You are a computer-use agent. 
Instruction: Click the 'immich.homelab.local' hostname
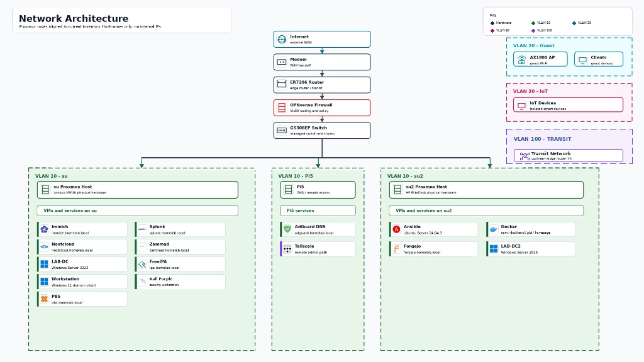tap(70, 233)
